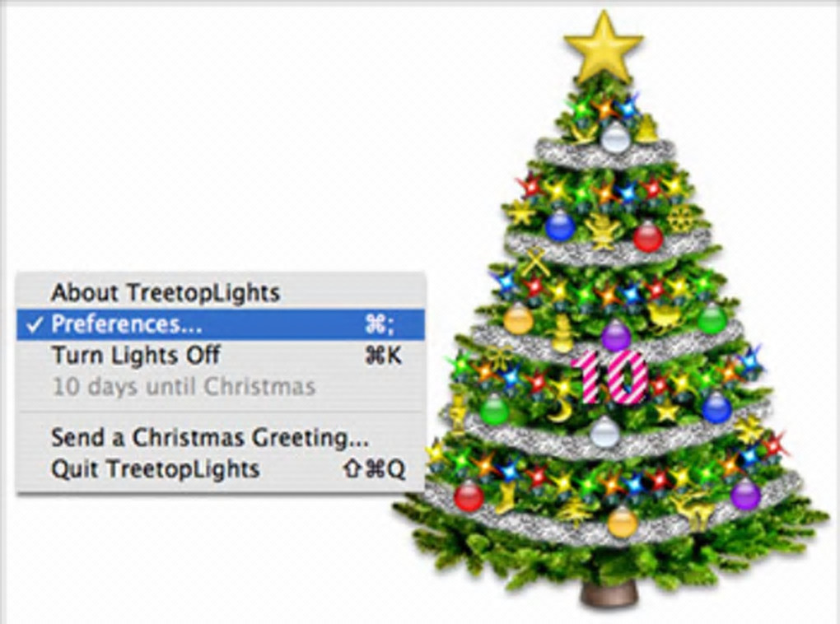This screenshot has width=840, height=624.
Task: Click the gold star on the treetop
Action: [604, 49]
